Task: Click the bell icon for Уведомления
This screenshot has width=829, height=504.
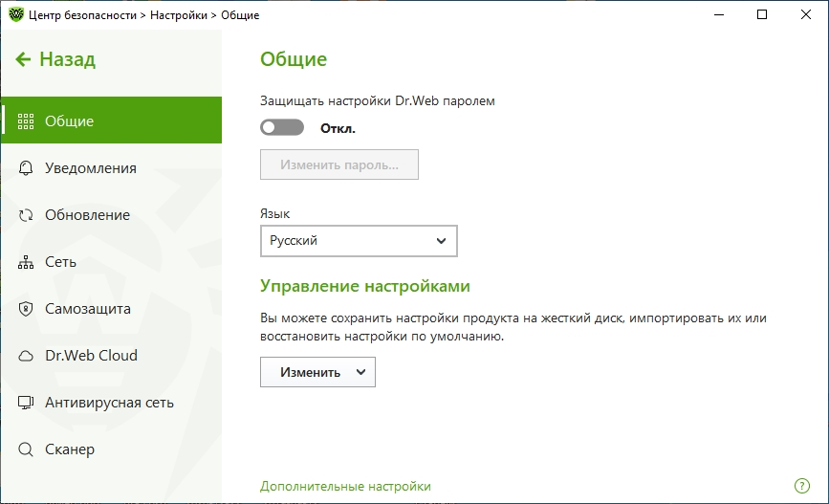Action: coord(26,168)
